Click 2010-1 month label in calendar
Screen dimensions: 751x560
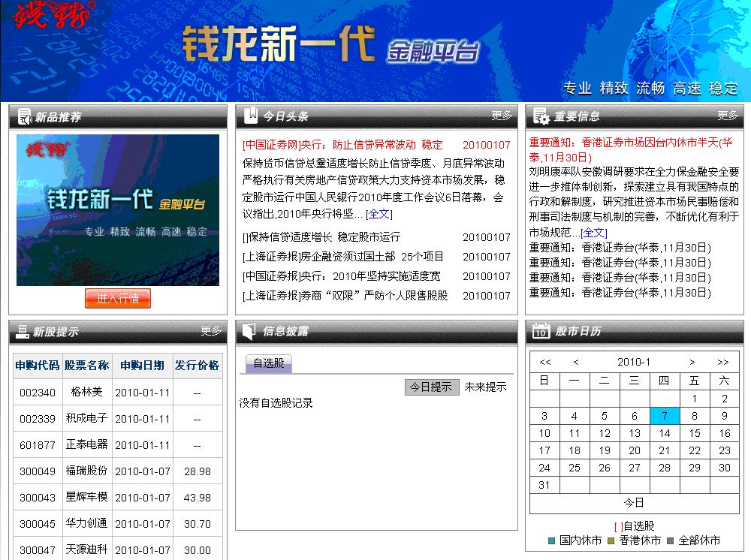click(x=634, y=362)
